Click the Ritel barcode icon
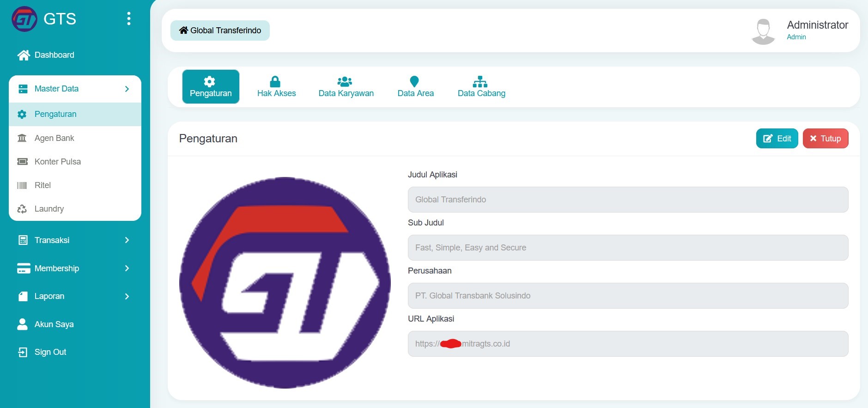 point(22,185)
